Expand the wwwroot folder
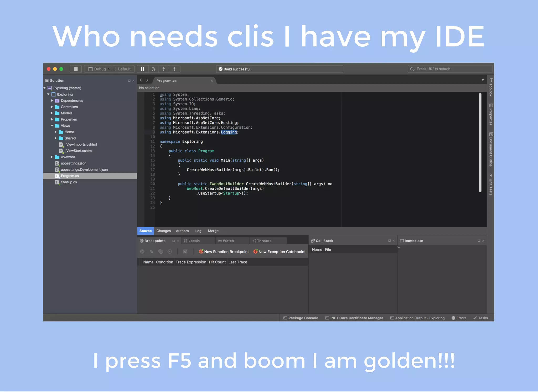 tap(52, 157)
